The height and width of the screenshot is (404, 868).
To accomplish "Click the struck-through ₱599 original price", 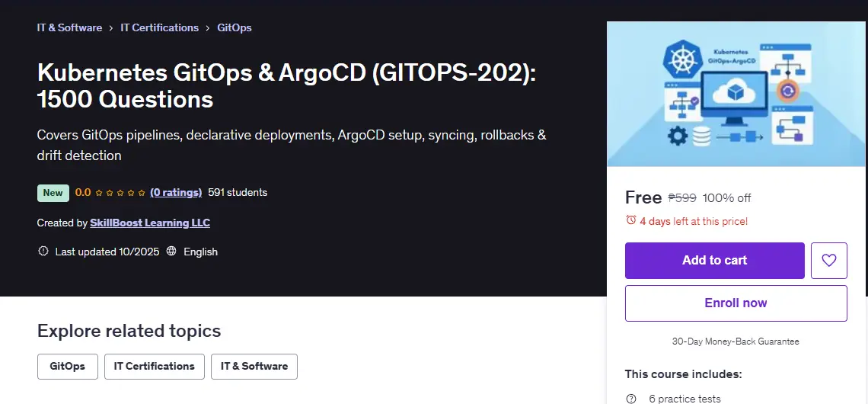I will click(682, 198).
